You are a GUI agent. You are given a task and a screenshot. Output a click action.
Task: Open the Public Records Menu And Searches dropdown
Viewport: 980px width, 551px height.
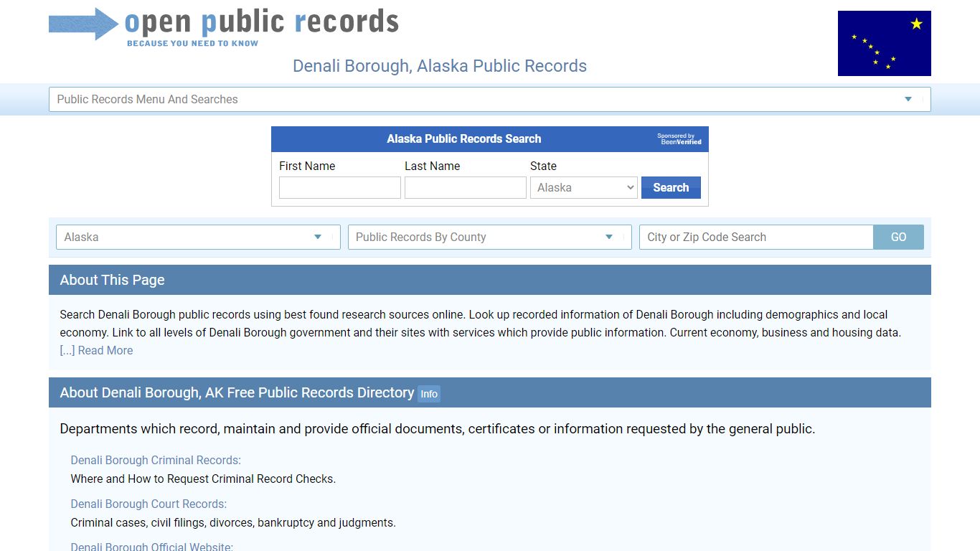point(489,99)
